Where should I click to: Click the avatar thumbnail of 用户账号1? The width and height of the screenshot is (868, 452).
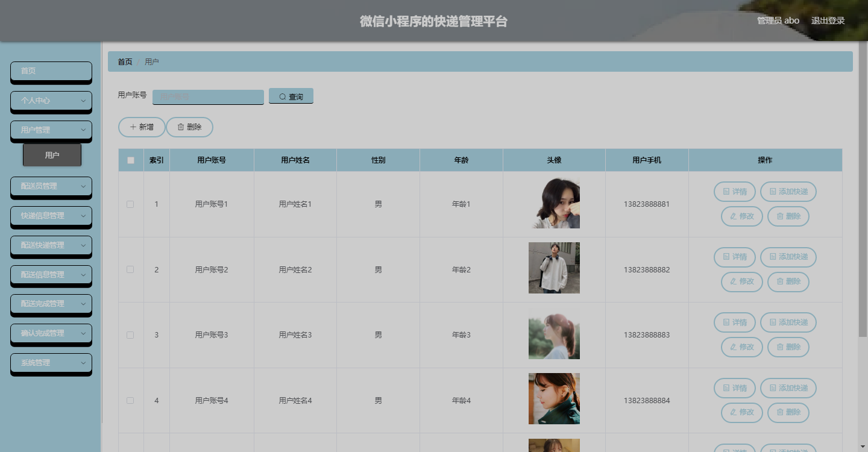click(x=554, y=202)
